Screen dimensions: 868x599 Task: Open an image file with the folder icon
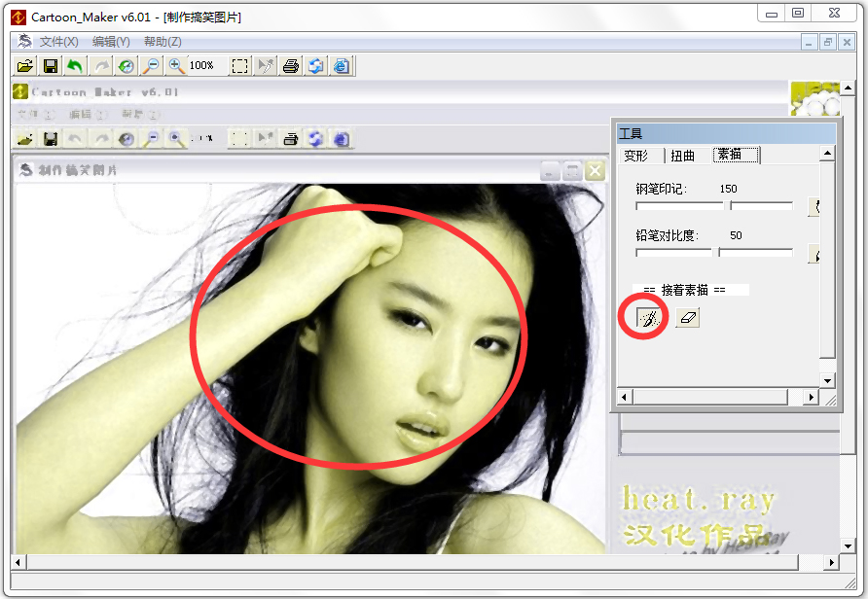point(25,66)
